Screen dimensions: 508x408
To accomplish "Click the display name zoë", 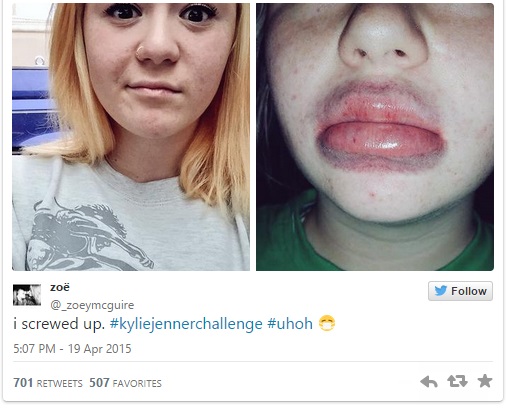I will pos(60,287).
